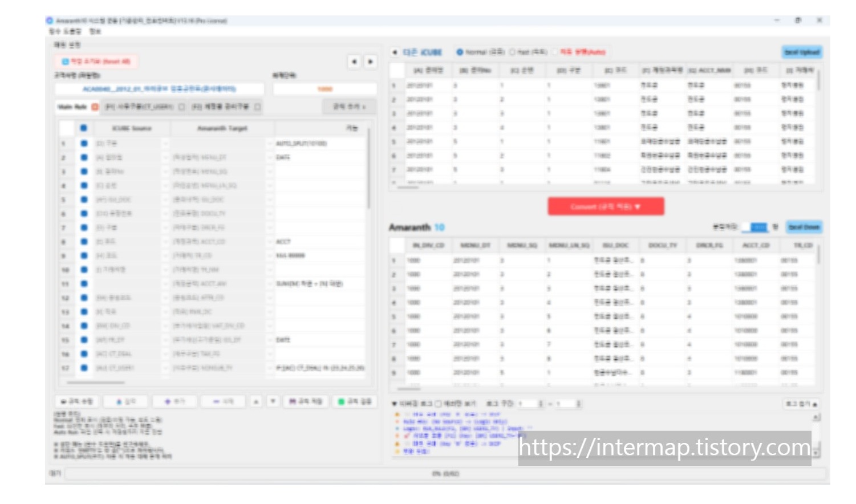Viewport: 856px width, 504px height.
Task: Open Amaranth Target dropdown in rule row 4
Action: [x=270, y=185]
